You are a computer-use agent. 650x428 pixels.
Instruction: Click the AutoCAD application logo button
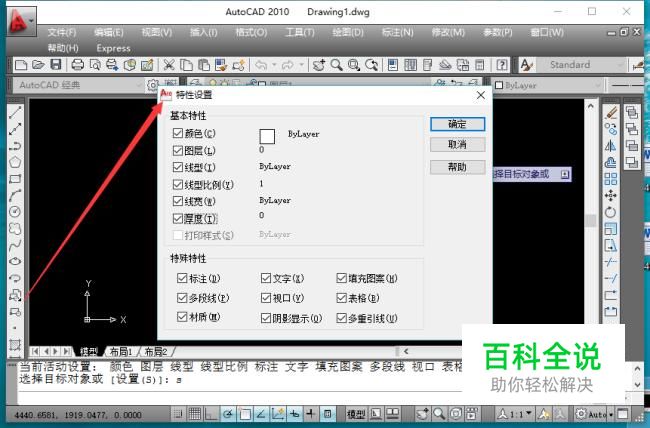point(21,21)
